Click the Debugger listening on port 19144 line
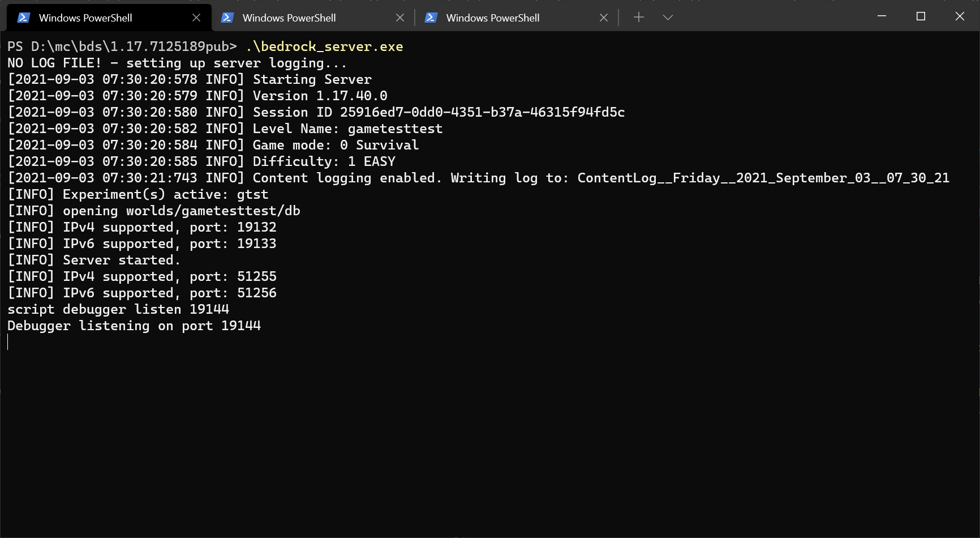980x538 pixels. click(x=134, y=326)
